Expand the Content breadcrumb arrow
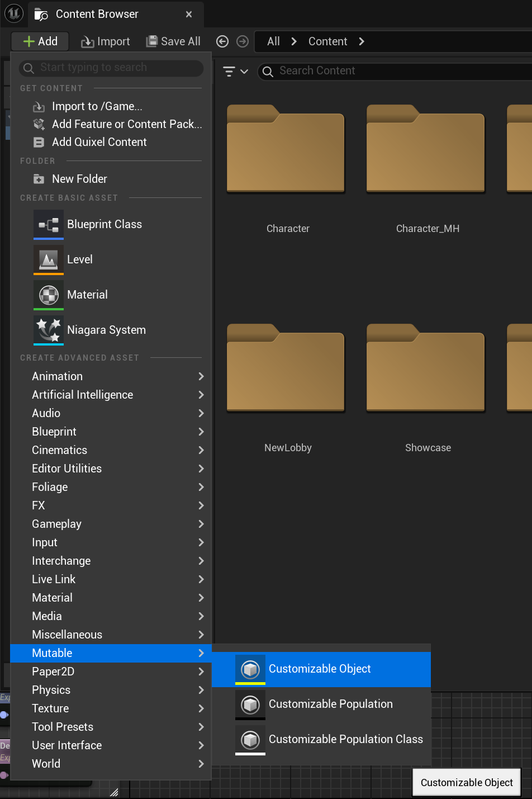532x799 pixels. (362, 41)
